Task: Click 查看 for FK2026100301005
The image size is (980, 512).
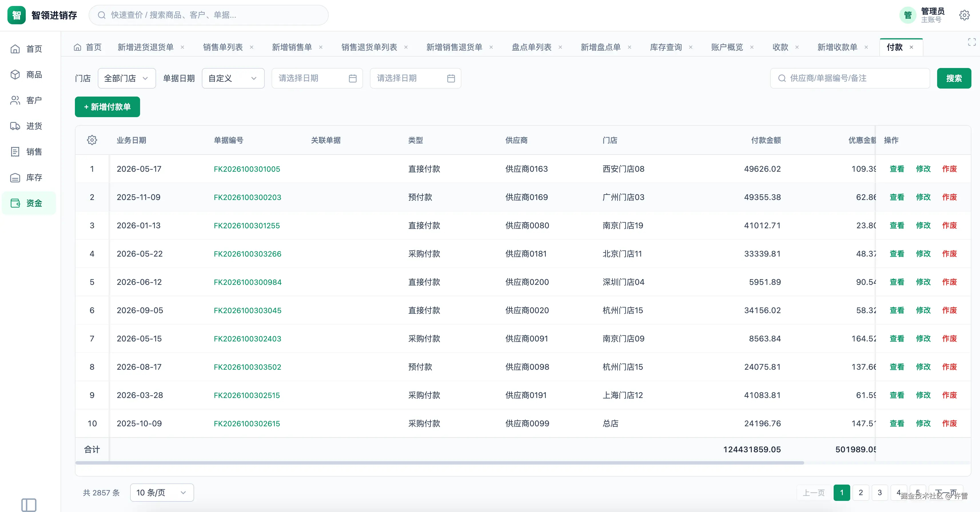Action: 897,169
